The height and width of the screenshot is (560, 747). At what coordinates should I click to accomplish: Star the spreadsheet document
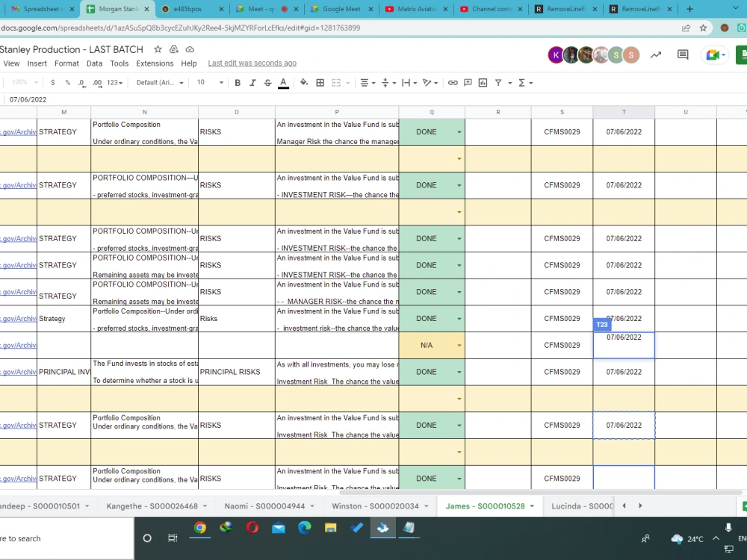[158, 49]
